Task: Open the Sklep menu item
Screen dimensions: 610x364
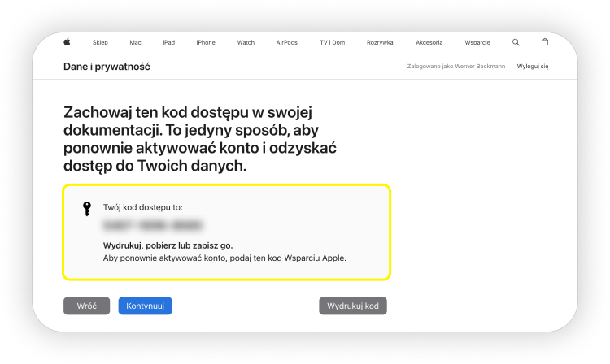Action: click(x=100, y=42)
